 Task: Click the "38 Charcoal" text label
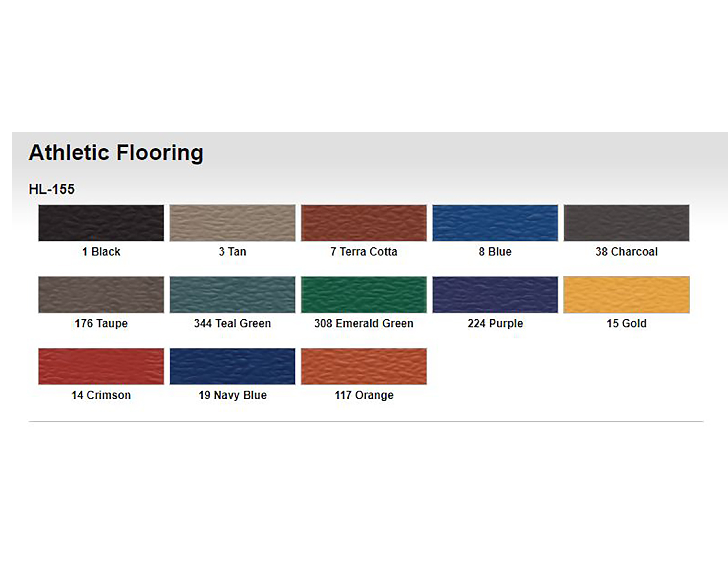(626, 252)
